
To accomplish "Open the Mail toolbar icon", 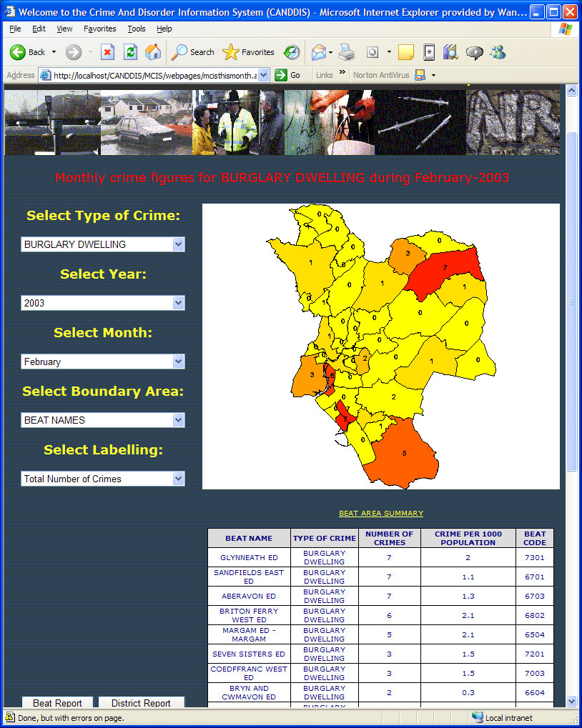I will click(318, 52).
